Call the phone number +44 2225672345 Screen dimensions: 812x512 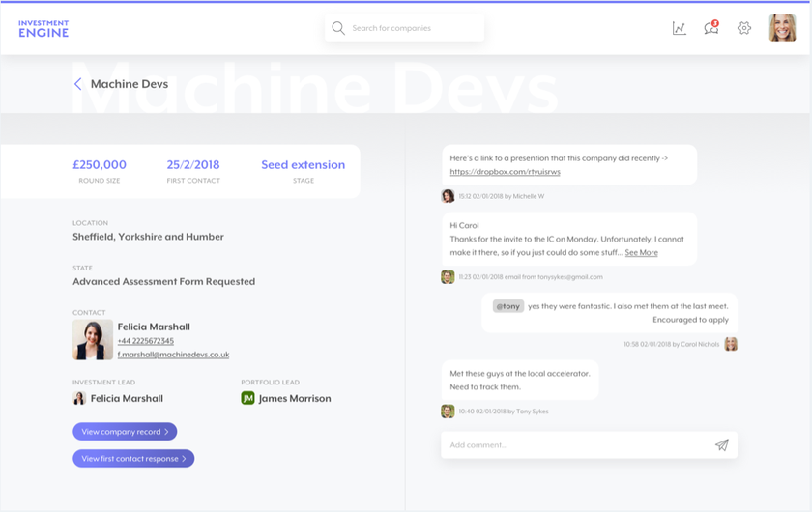tap(146, 341)
